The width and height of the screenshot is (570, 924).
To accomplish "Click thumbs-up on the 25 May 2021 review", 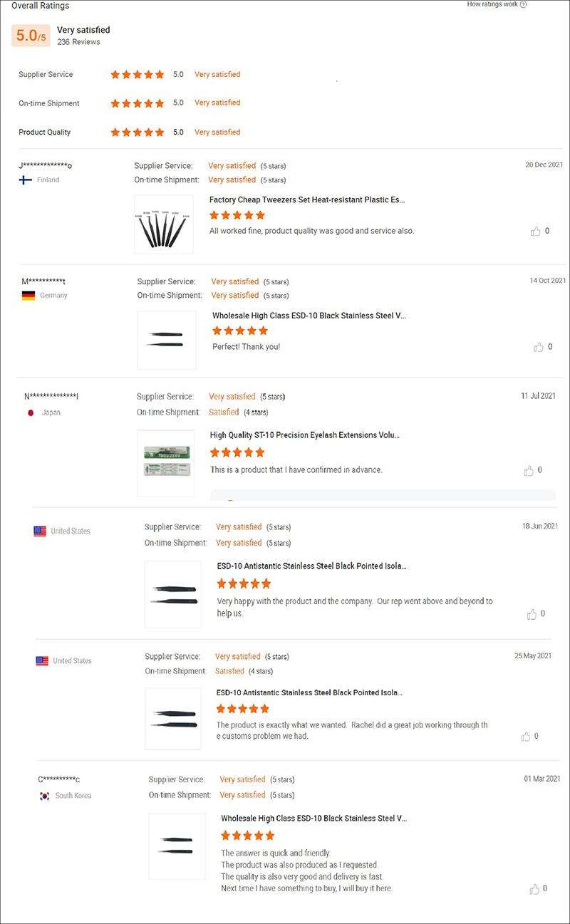I will [525, 736].
